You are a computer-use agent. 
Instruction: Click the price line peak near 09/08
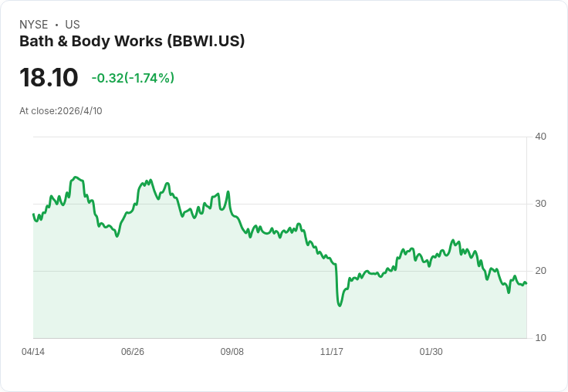228,191
